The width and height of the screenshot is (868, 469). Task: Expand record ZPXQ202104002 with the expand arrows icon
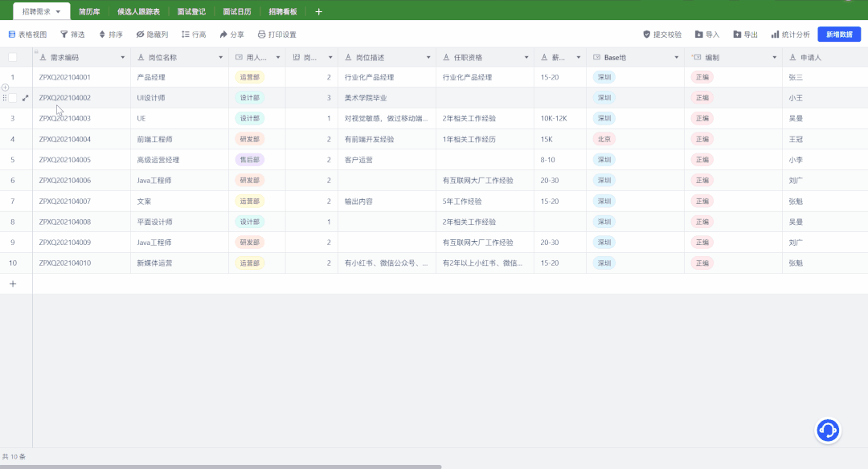[25, 98]
